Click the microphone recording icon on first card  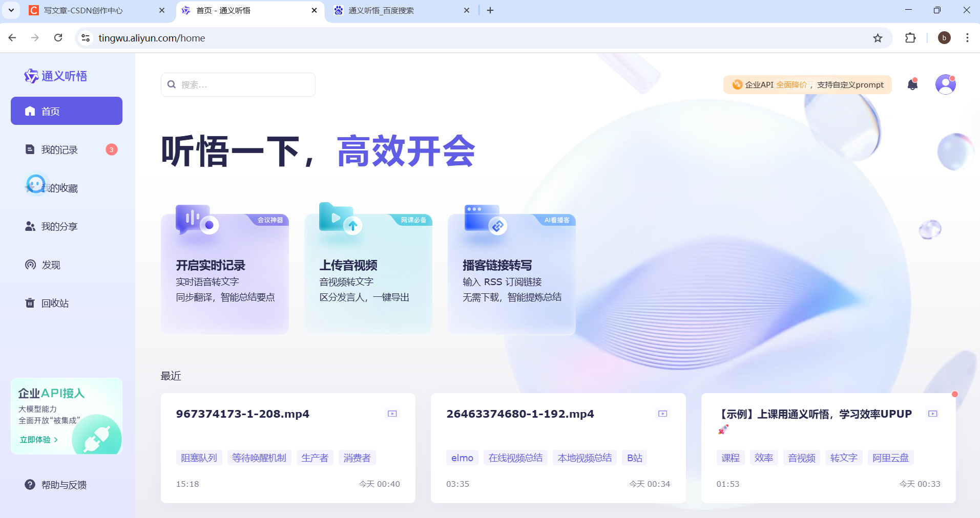pos(197,220)
